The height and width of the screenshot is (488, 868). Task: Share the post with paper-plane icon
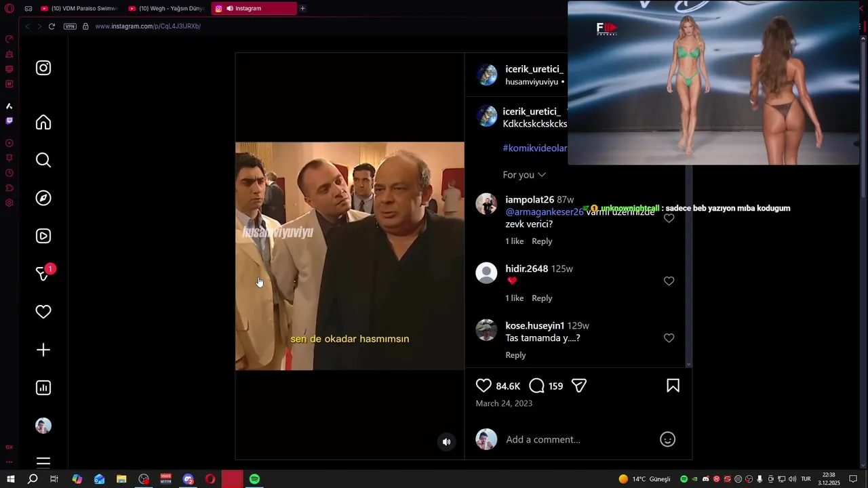(578, 386)
